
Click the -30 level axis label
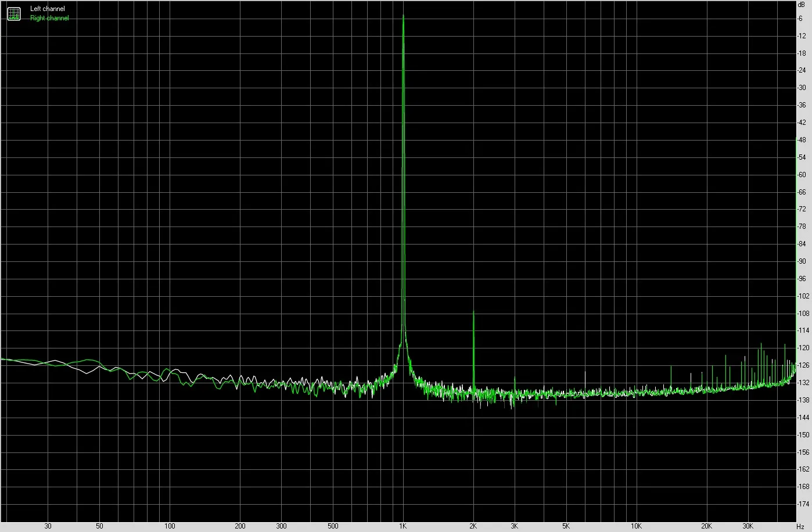(802, 88)
